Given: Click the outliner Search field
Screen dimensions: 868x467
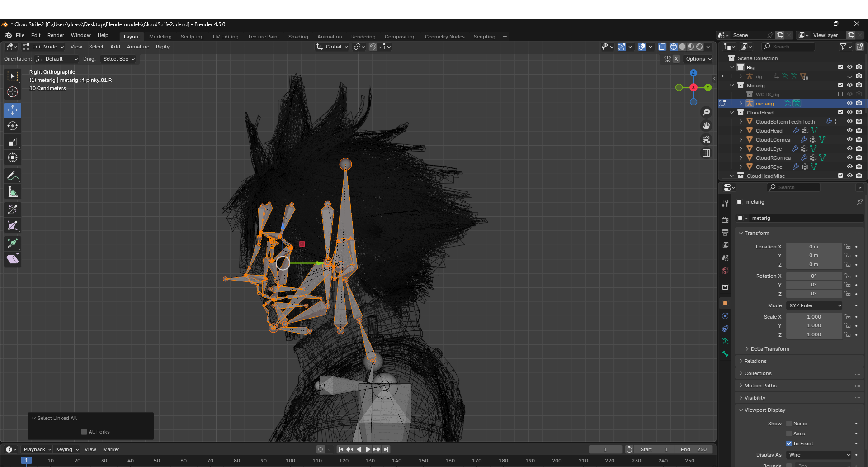Looking at the screenshot, I should click(x=788, y=47).
